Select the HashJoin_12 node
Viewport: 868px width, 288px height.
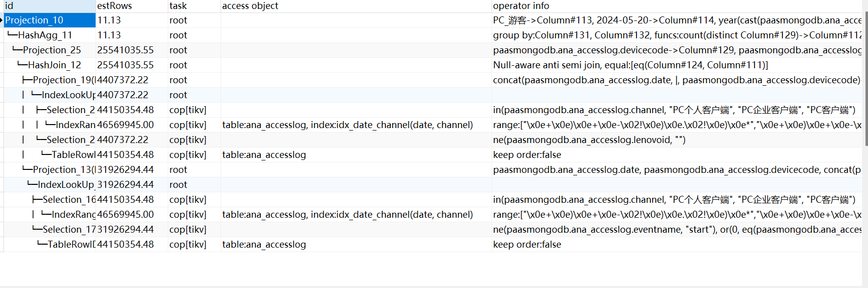point(54,65)
